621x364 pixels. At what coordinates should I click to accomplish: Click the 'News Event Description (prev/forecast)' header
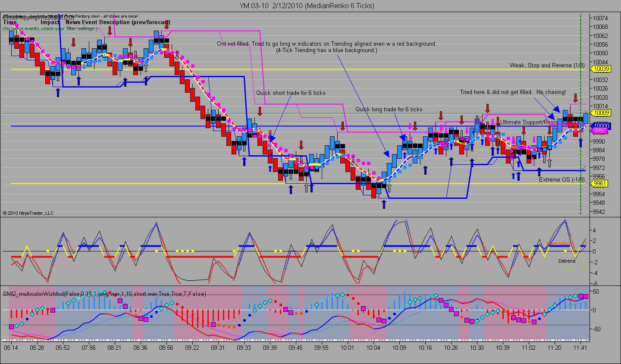118,22
